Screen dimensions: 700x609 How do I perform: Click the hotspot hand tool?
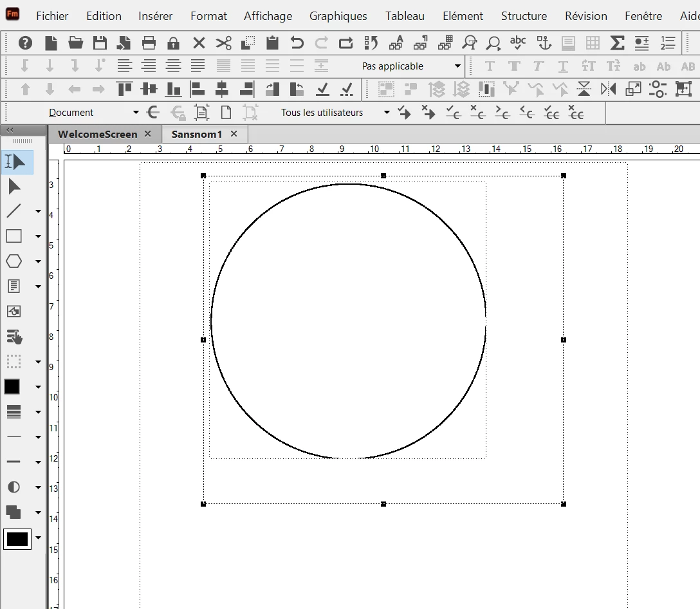(14, 337)
